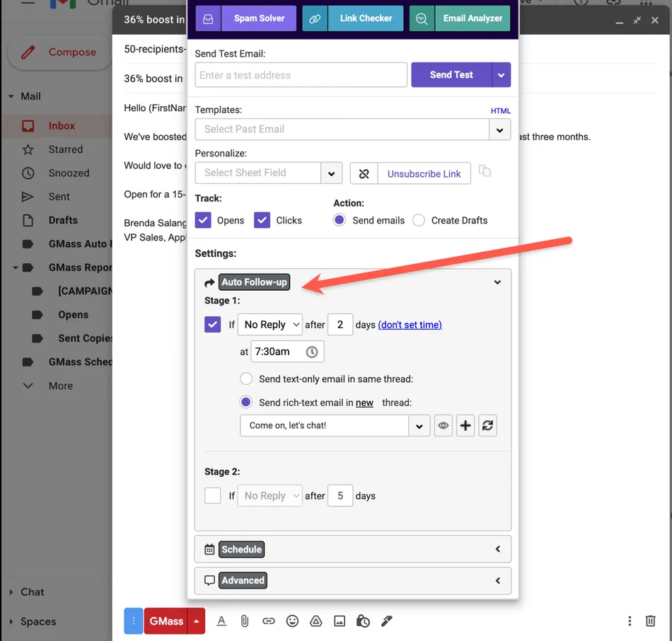Open Stage 2 No Reply condition dropdown

coord(270,496)
